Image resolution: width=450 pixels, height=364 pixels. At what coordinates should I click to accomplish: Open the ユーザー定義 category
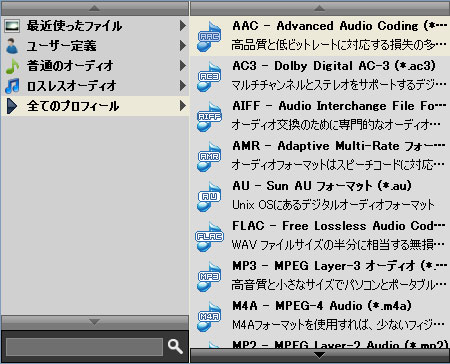click(95, 46)
